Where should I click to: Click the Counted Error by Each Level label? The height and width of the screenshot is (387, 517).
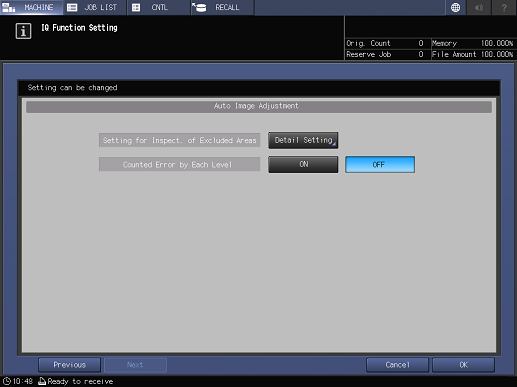[179, 164]
